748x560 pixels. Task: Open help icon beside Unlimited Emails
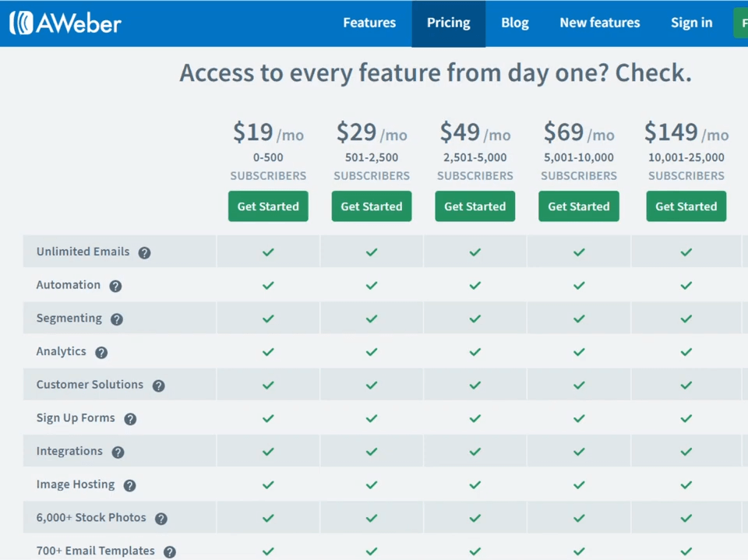click(x=145, y=253)
